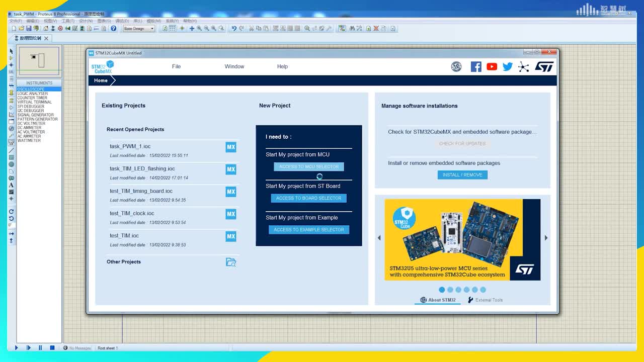This screenshot has width=644, height=362.
Task: Click CHECK FOR UPDATES button
Action: 462,143
